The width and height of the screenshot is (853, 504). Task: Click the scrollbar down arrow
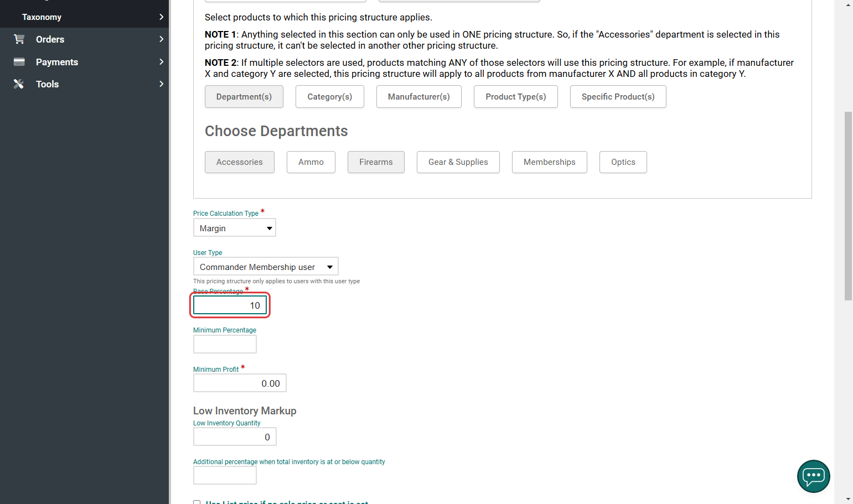tap(849, 499)
